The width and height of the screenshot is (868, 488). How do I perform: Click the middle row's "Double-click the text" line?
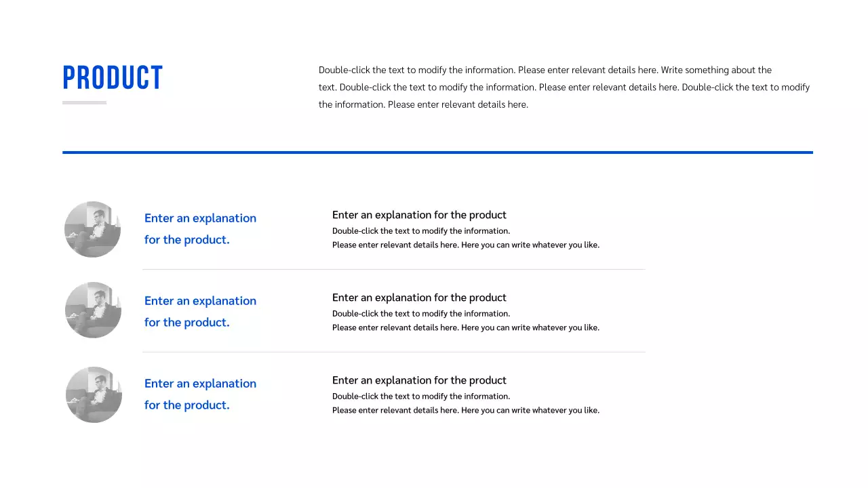point(421,314)
